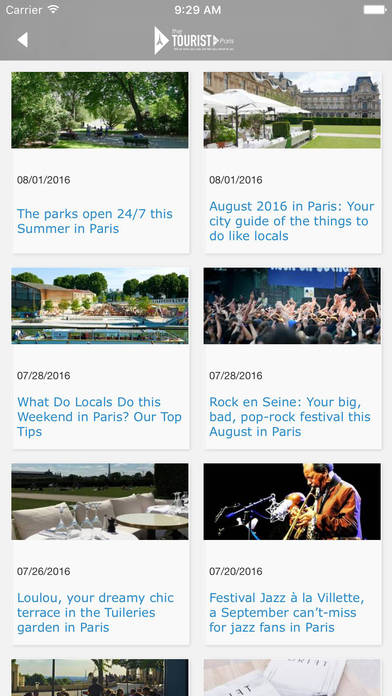Tap the Wi-Fi status icon
This screenshot has height=696, width=392.
pyautogui.click(x=54, y=9)
